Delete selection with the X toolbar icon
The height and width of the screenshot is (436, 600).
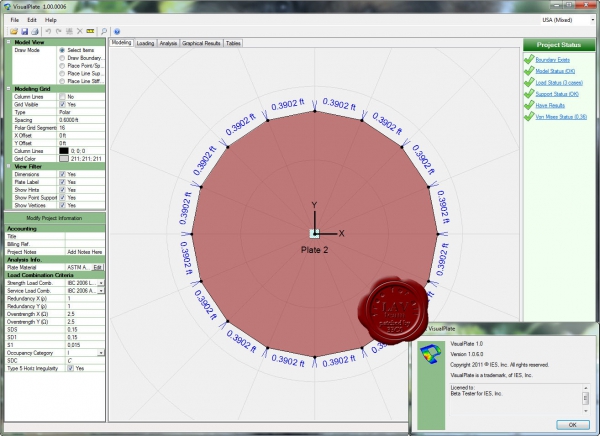(x=80, y=31)
